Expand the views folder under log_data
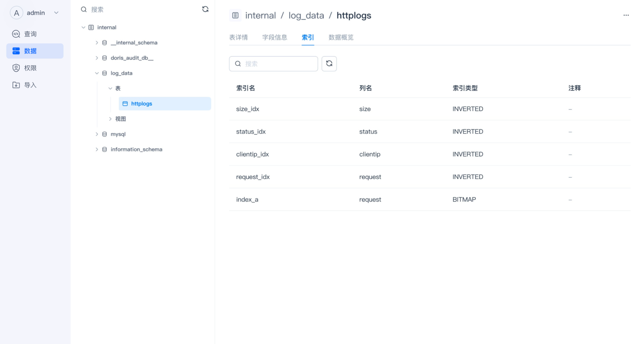The width and height of the screenshot is (644, 344). pos(110,119)
